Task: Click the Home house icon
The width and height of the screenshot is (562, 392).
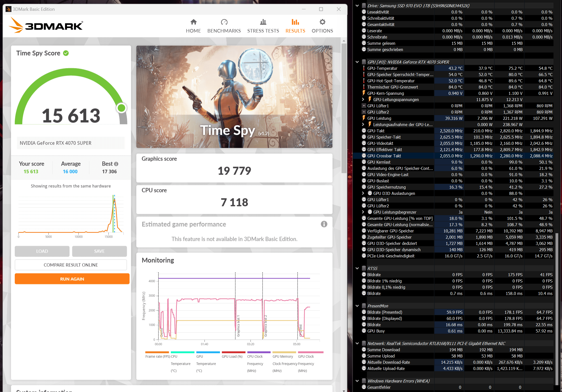Action: [193, 22]
